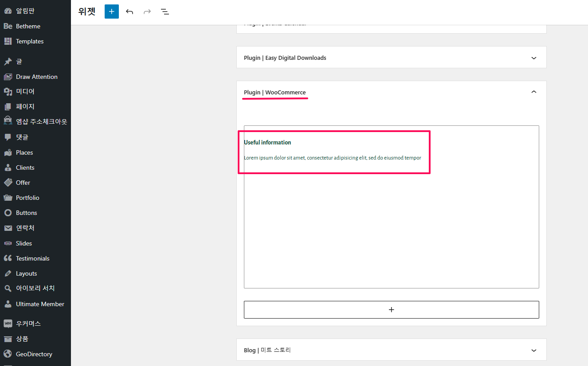This screenshot has width=588, height=366.
Task: Click the Clients person icon
Action: pyautogui.click(x=8, y=167)
